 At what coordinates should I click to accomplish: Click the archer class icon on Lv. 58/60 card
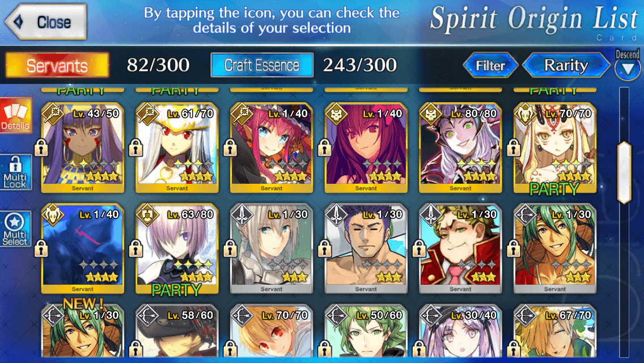(x=148, y=316)
